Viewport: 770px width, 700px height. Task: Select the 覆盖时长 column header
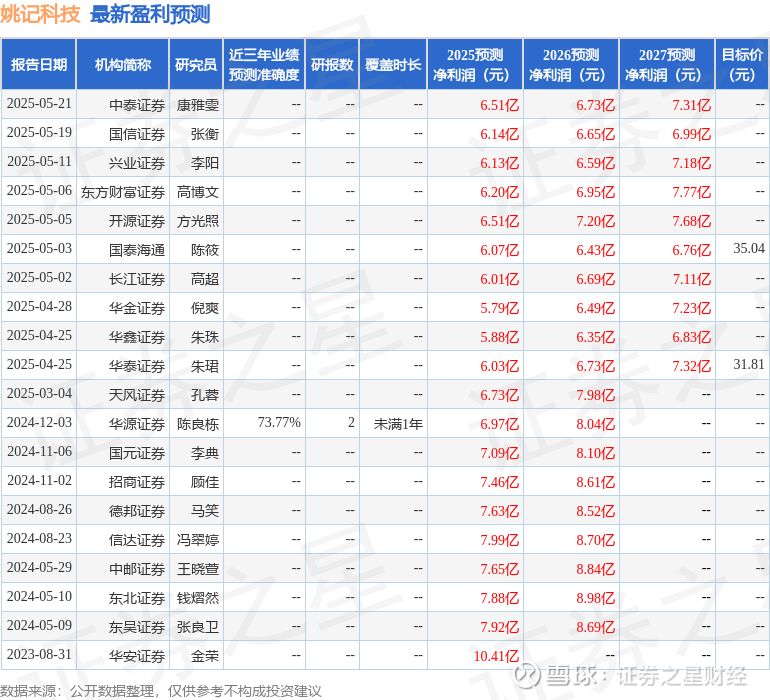point(393,64)
